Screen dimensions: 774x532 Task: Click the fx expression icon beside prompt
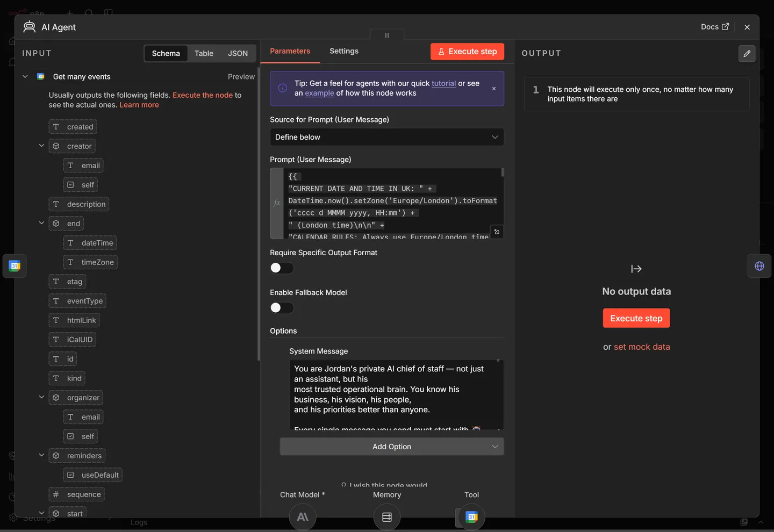click(277, 203)
